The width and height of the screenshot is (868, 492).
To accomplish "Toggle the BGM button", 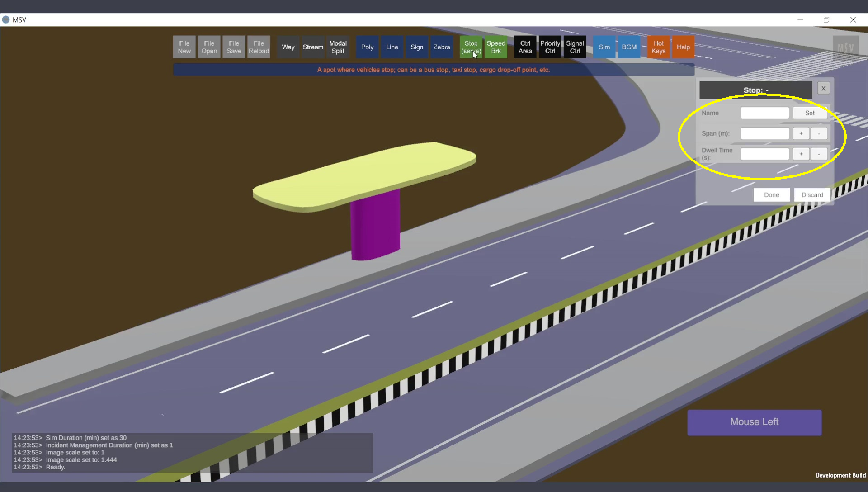I will click(x=629, y=47).
